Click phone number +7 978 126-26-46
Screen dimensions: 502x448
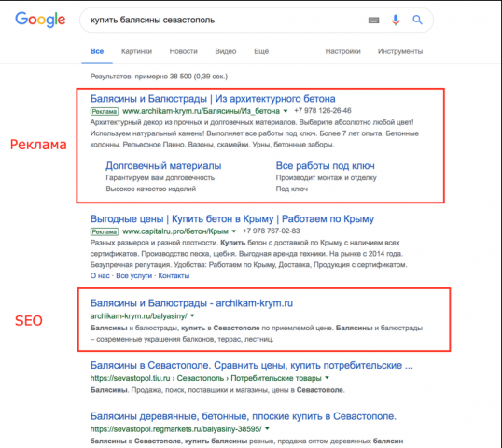click(x=323, y=111)
